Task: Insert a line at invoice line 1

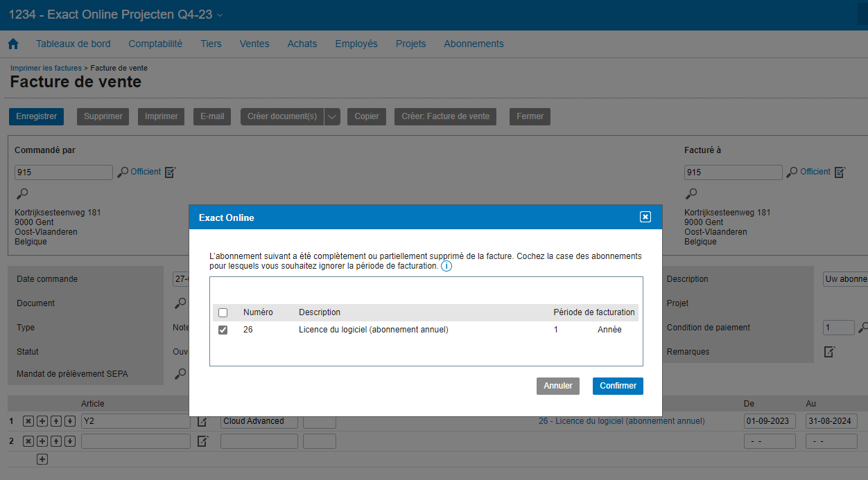Action: coord(42,421)
